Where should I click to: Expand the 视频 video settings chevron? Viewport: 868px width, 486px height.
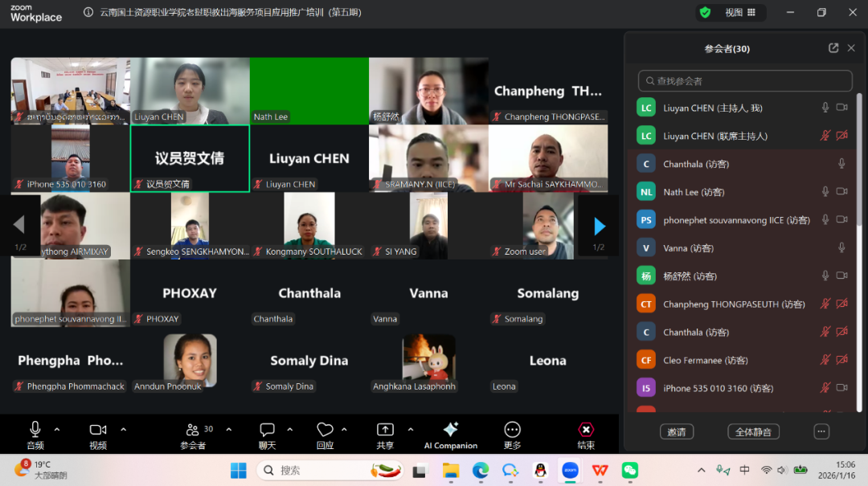tap(123, 430)
